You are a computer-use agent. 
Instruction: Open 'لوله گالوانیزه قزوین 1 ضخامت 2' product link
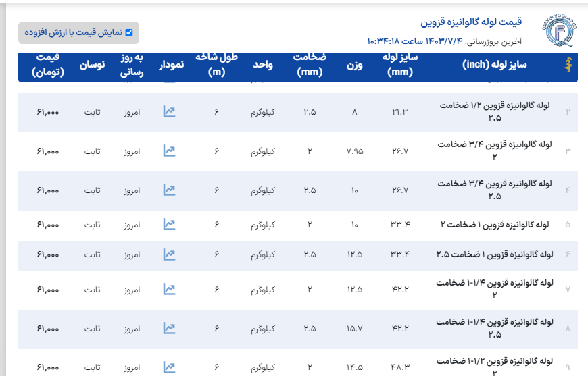click(x=495, y=225)
